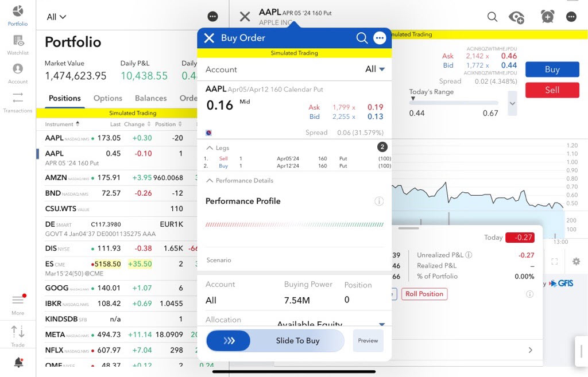Click the bottom sheet drag handle
Screen dimensions: 588x377
(408, 228)
